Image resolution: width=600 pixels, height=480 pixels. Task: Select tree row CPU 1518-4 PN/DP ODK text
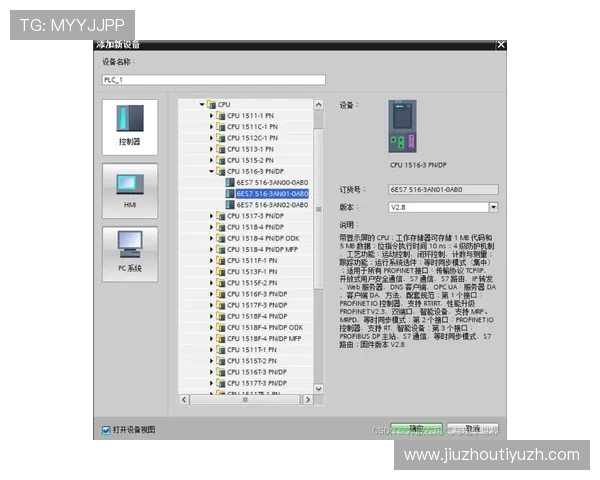click(x=263, y=238)
